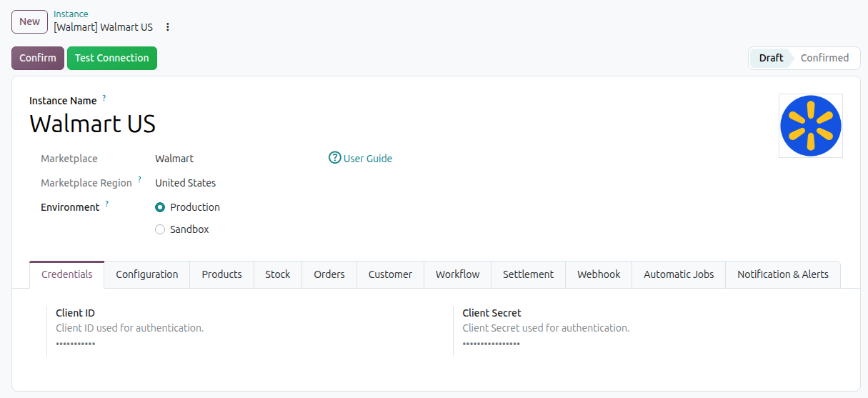Click the New record button
This screenshot has height=398, width=868.
[x=29, y=21]
